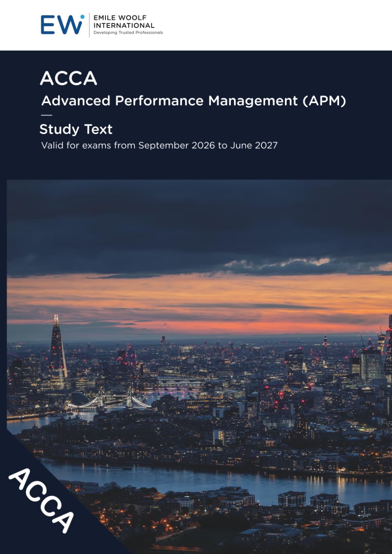Click 'Advanced Performance Management (APM)' title
392x554 pixels.
point(194,101)
